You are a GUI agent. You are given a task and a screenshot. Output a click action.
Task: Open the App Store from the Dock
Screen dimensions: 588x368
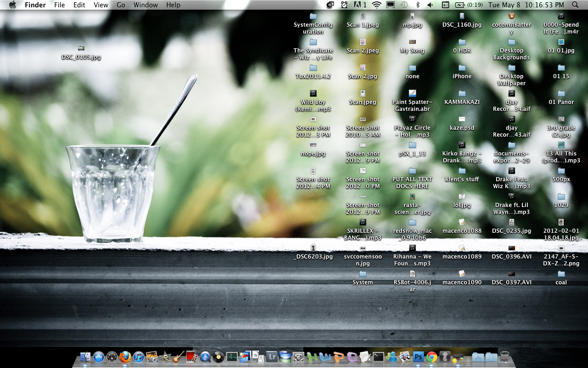click(99, 356)
